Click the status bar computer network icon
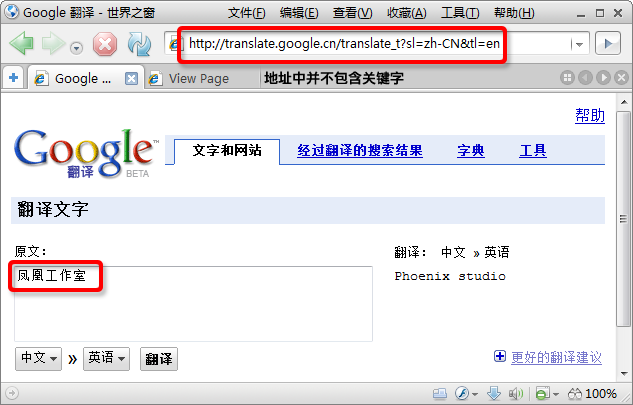The width and height of the screenshot is (633, 405). 440,393
